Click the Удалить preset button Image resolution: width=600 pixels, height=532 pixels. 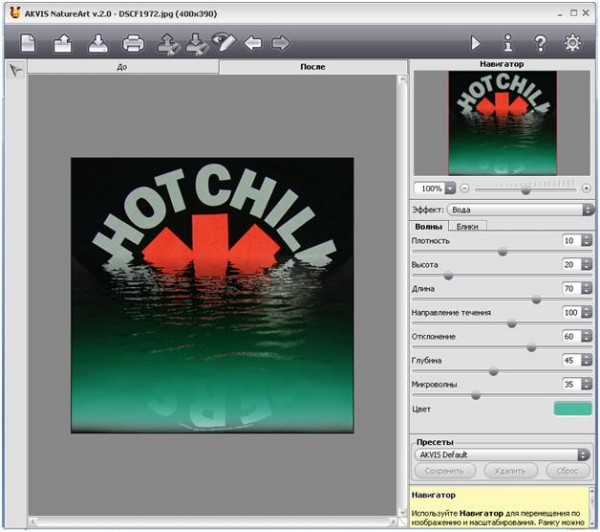click(510, 471)
